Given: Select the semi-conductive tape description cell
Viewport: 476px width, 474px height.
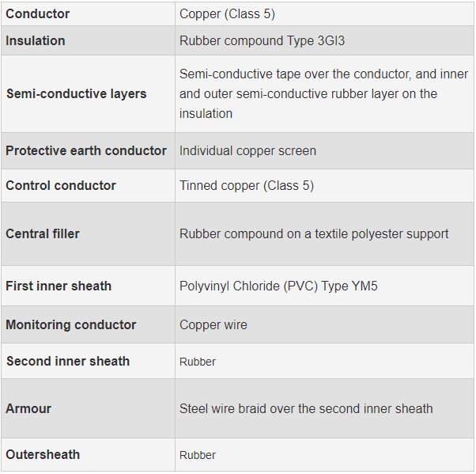Looking at the screenshot, I should click(323, 93).
